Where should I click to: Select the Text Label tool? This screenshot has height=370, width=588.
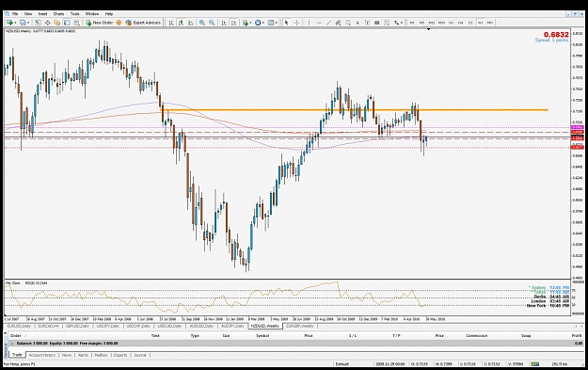[367, 23]
